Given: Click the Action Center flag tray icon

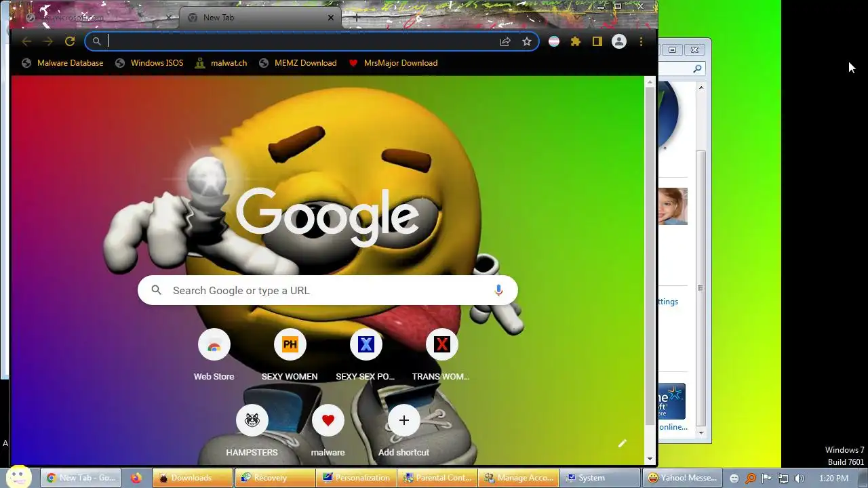Looking at the screenshot, I should pos(767,479).
